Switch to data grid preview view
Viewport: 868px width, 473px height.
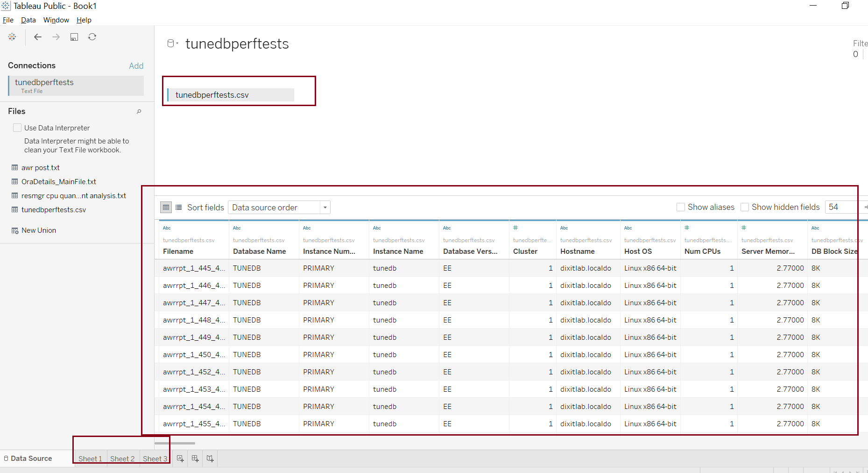[166, 207]
